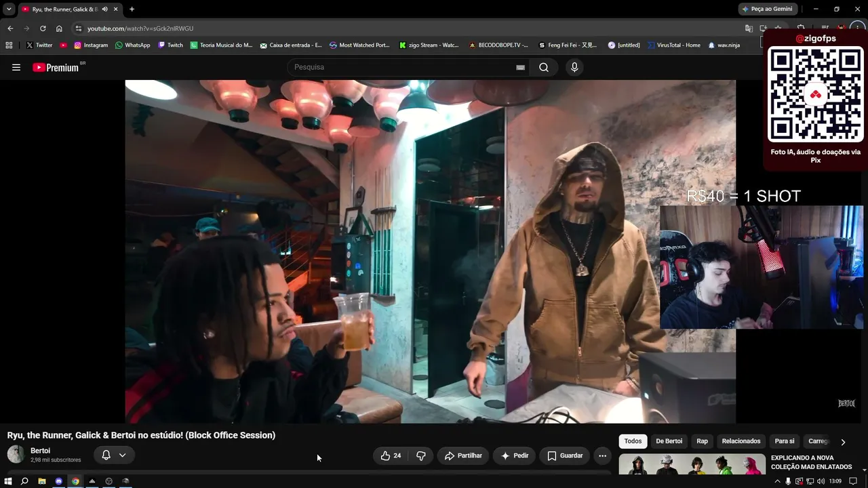Click the Pedir button
The width and height of the screenshot is (868, 488).
point(514,455)
